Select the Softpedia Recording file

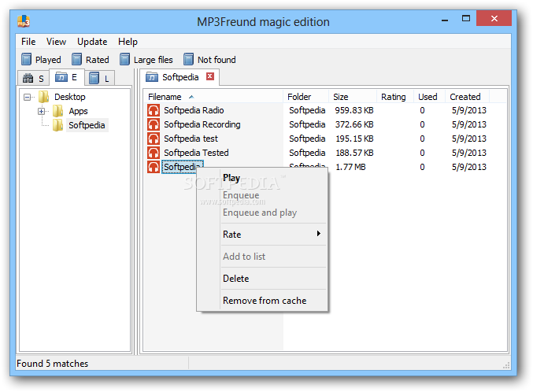click(202, 124)
